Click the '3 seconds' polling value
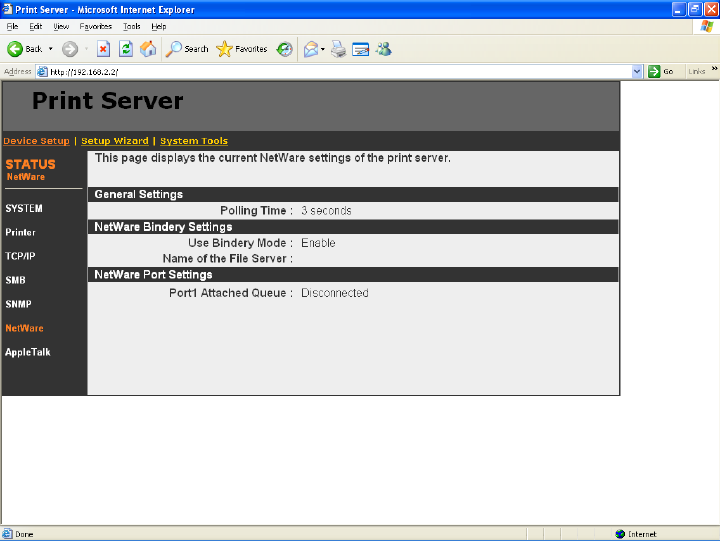Viewport: 720px width, 541px height. pos(326,211)
